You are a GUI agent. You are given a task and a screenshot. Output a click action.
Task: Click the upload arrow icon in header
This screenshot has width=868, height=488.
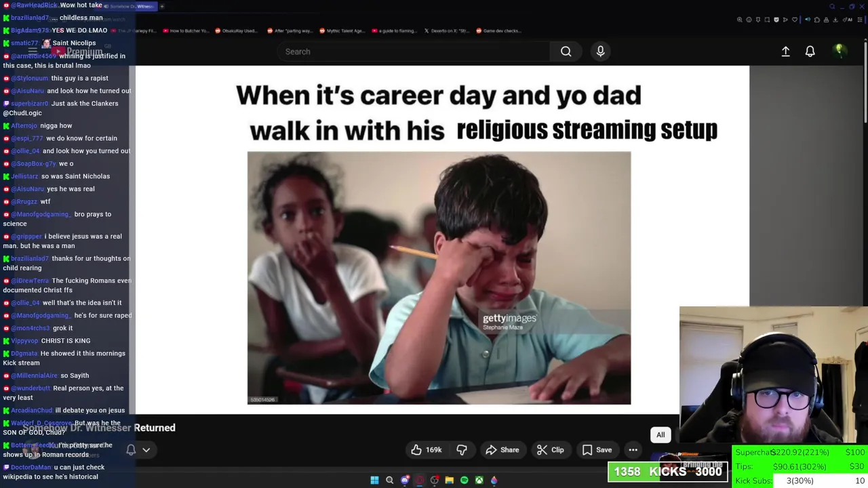(785, 52)
